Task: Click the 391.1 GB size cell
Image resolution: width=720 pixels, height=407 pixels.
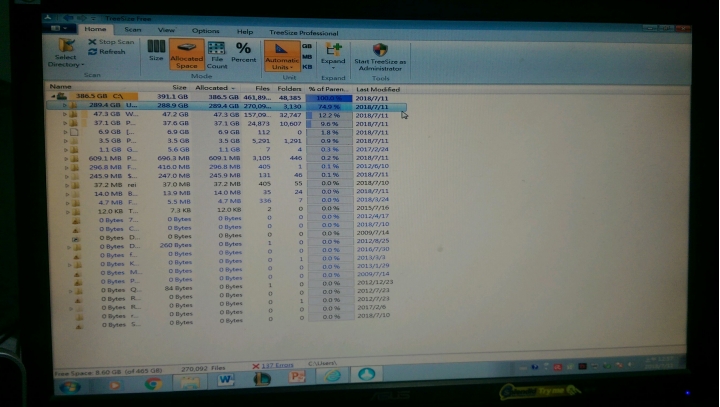Action: pyautogui.click(x=173, y=97)
